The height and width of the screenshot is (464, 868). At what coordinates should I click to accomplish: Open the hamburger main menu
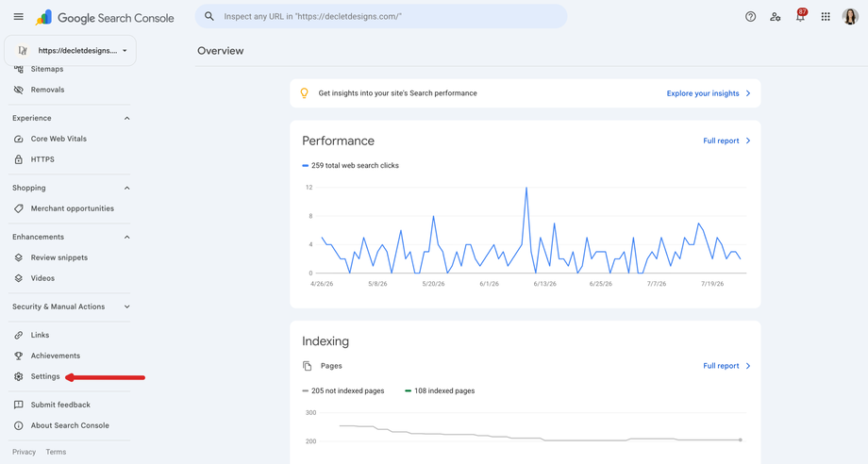tap(18, 17)
